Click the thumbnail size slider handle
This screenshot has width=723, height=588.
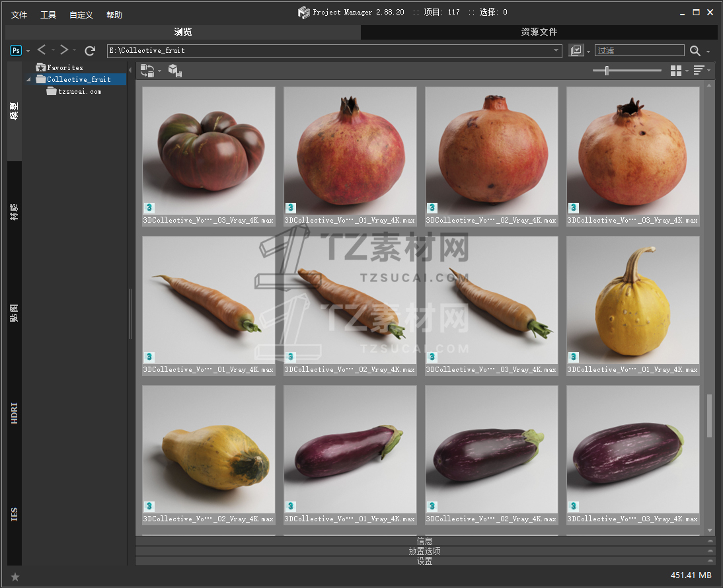[607, 71]
